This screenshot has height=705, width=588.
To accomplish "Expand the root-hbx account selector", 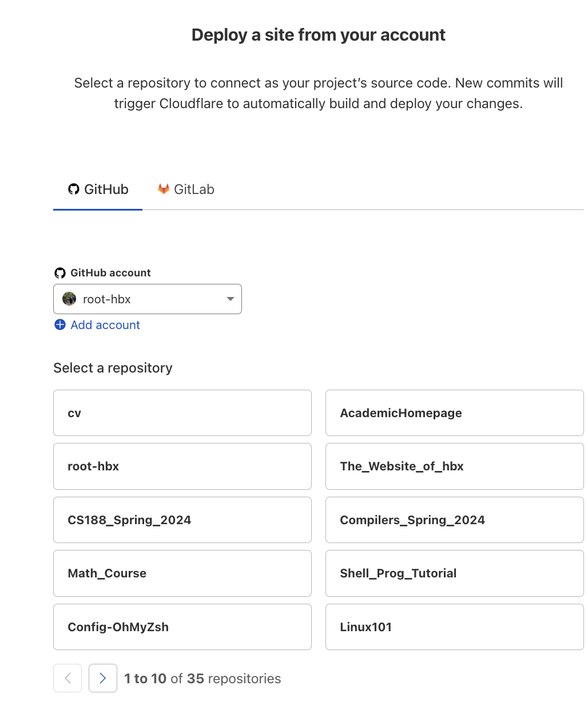I will pos(148,299).
